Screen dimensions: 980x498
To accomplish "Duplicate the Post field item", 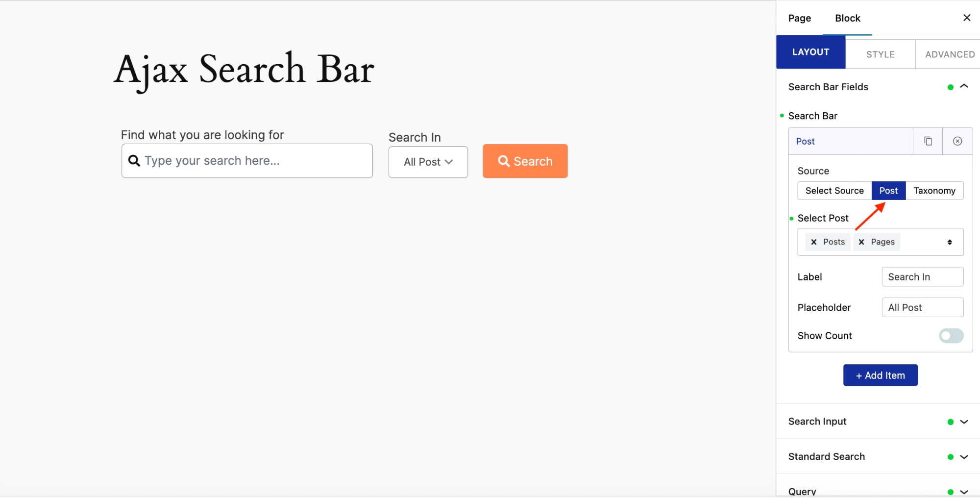I will pyautogui.click(x=928, y=141).
